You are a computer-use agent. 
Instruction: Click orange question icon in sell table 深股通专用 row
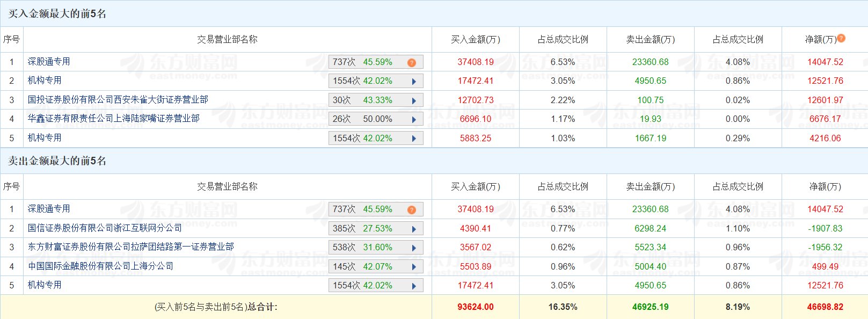coord(412,209)
